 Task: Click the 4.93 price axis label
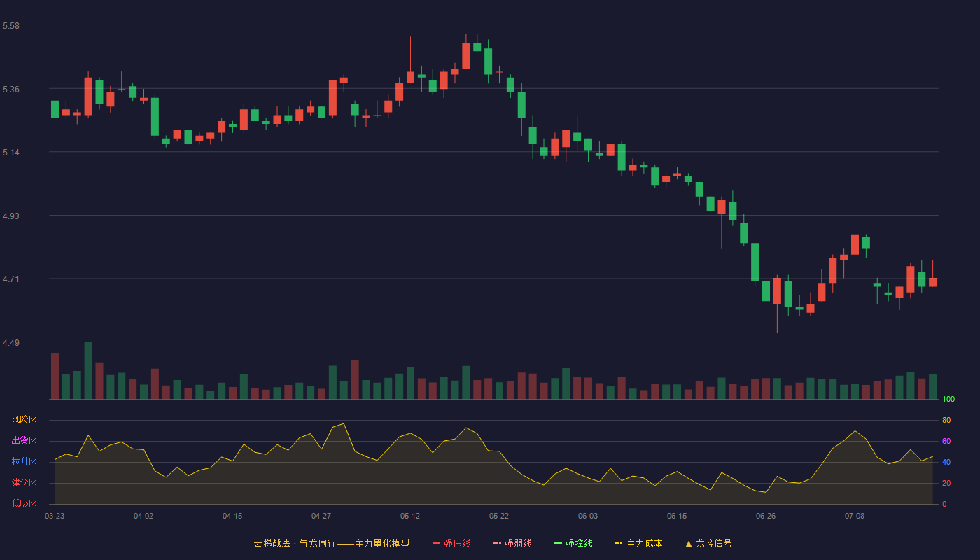pyautogui.click(x=11, y=216)
